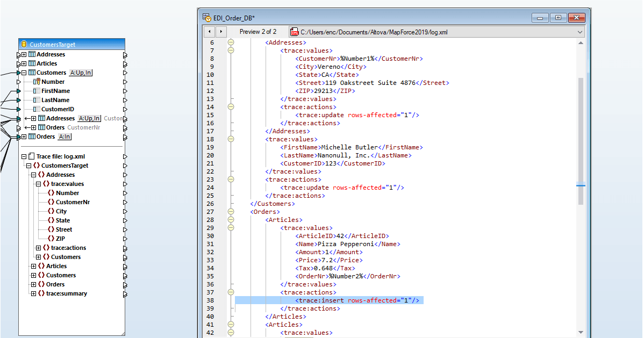Click the XML file icon beside log.xml path

[294, 32]
